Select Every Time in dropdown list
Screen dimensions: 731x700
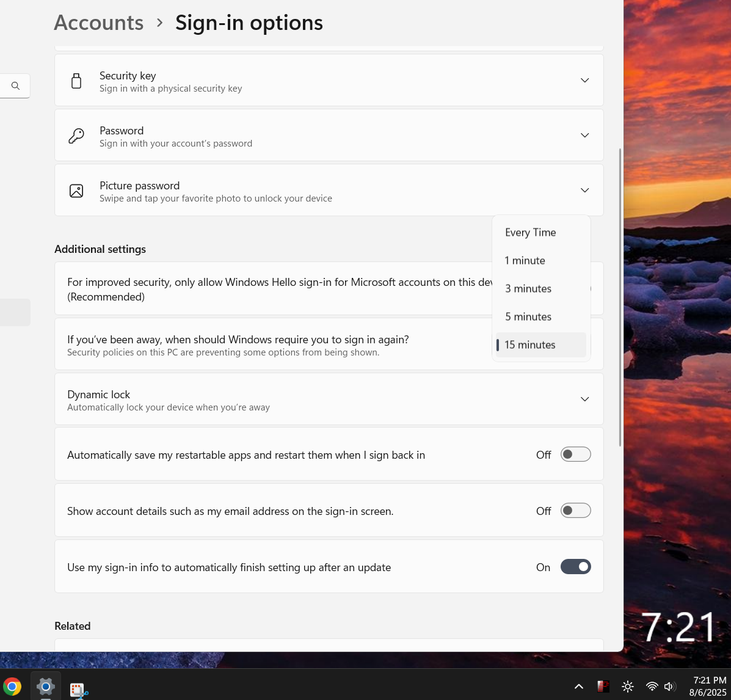tap(541, 233)
